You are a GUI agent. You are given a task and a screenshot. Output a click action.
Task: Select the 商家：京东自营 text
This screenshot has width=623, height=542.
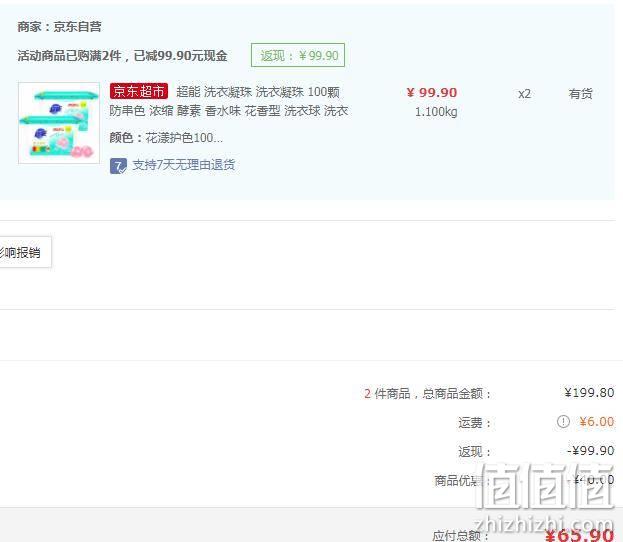(59, 27)
